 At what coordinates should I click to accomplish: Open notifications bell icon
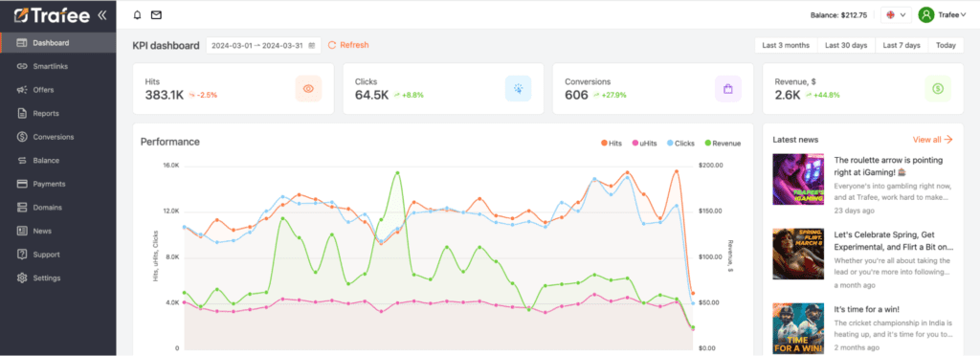(138, 15)
